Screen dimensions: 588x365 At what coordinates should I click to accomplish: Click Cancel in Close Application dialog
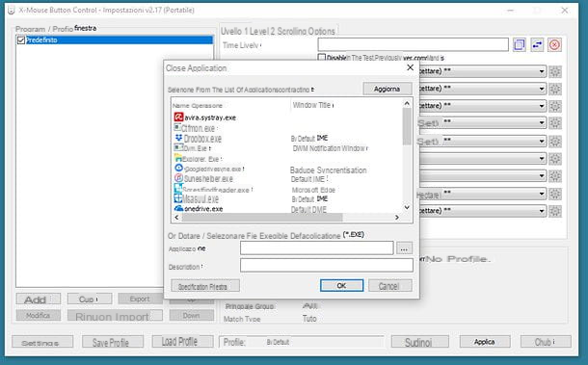[x=390, y=286]
